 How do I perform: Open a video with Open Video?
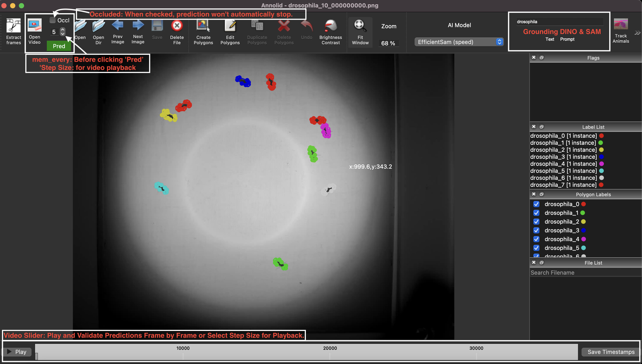(34, 26)
